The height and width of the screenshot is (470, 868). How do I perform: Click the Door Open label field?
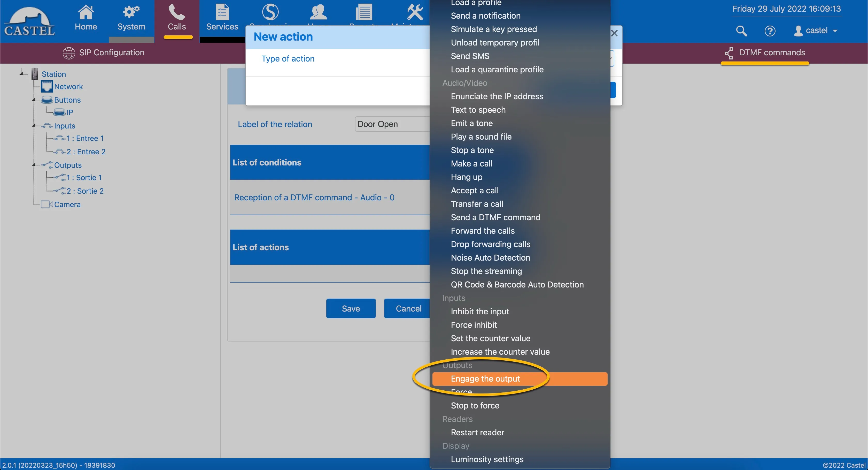pyautogui.click(x=392, y=124)
